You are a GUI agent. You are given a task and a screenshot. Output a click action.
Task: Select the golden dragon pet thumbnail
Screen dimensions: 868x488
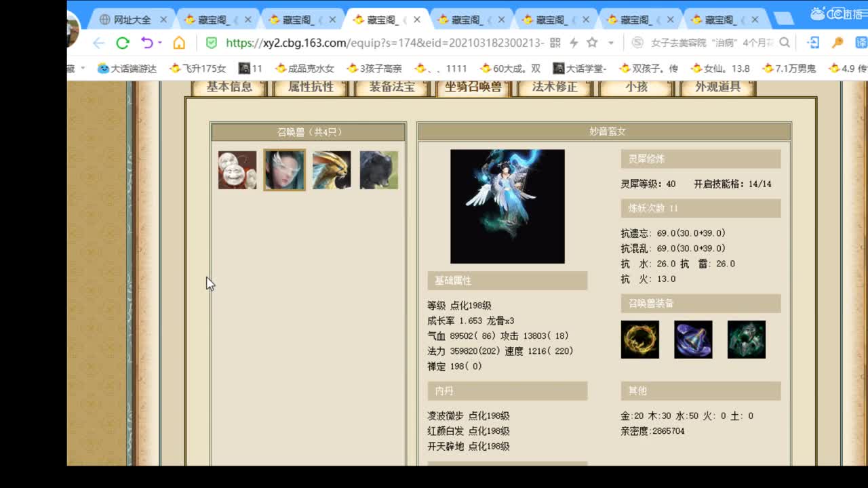(x=332, y=170)
